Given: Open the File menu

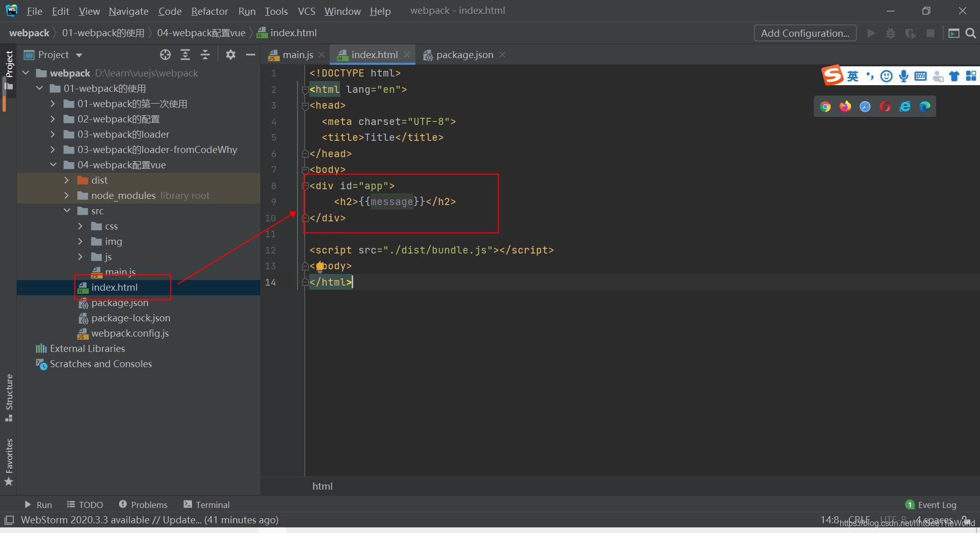Looking at the screenshot, I should pos(34,11).
